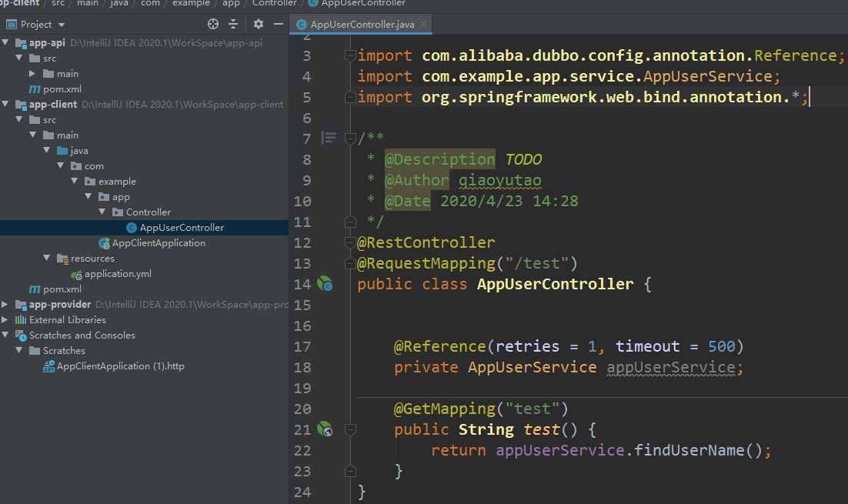
Task: Collapse the app-api module node
Action: pos(5,42)
